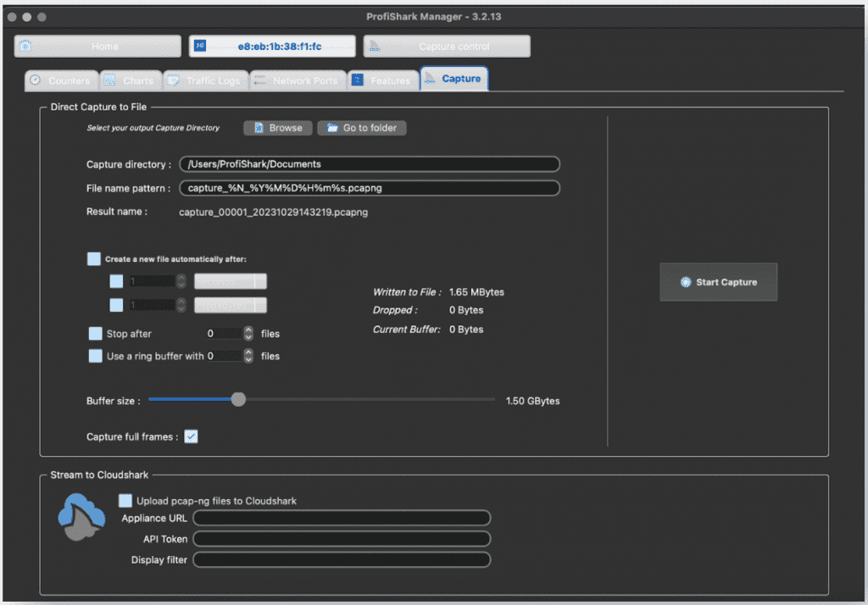Click the Cloudshark cloud logo
Image resolution: width=868 pixels, height=605 pixels.
(x=81, y=517)
